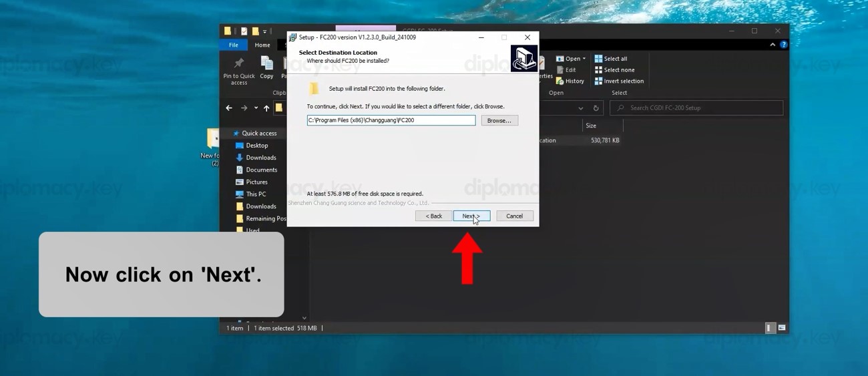Click the installation path text field
This screenshot has height=376, width=868.
coord(391,120)
